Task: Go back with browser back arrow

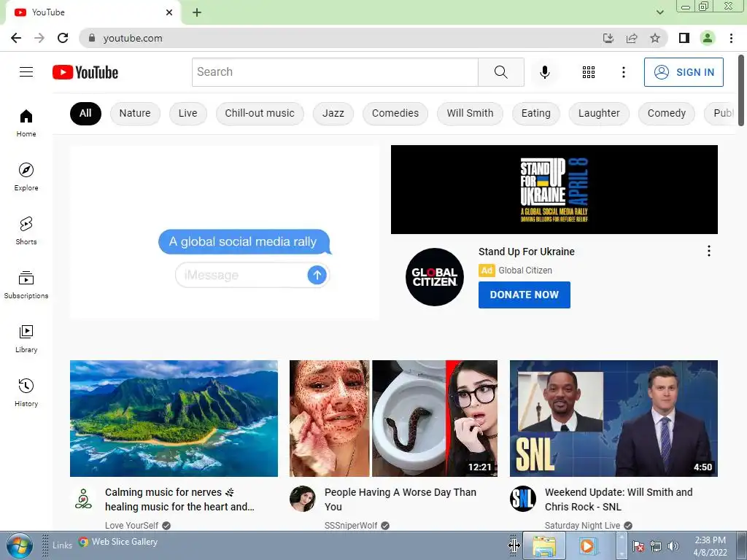Action: click(x=16, y=38)
